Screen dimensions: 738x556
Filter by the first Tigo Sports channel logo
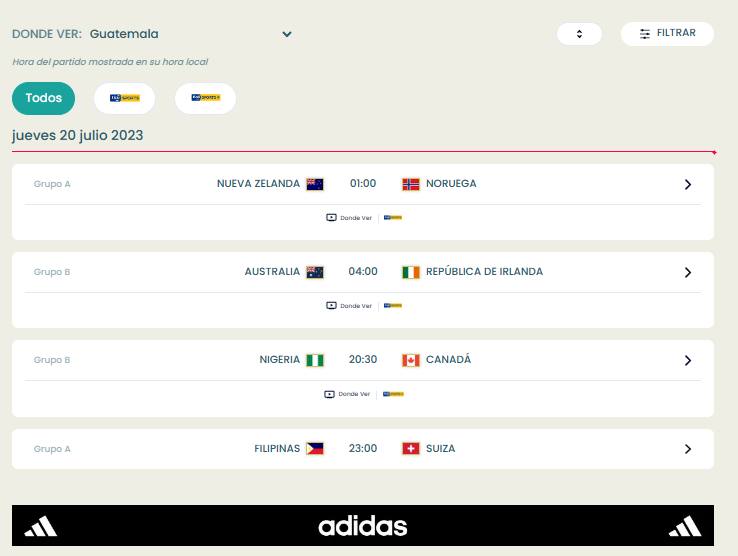click(124, 98)
